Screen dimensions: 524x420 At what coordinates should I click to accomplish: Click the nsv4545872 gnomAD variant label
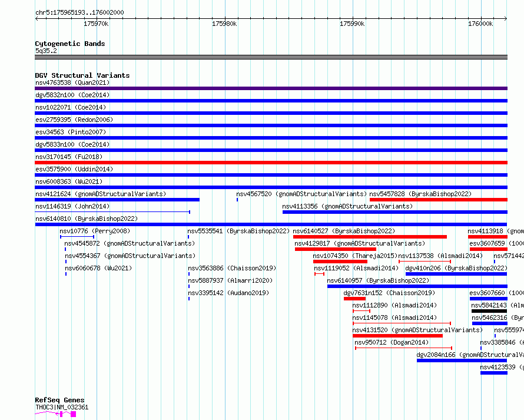[x=130, y=243]
